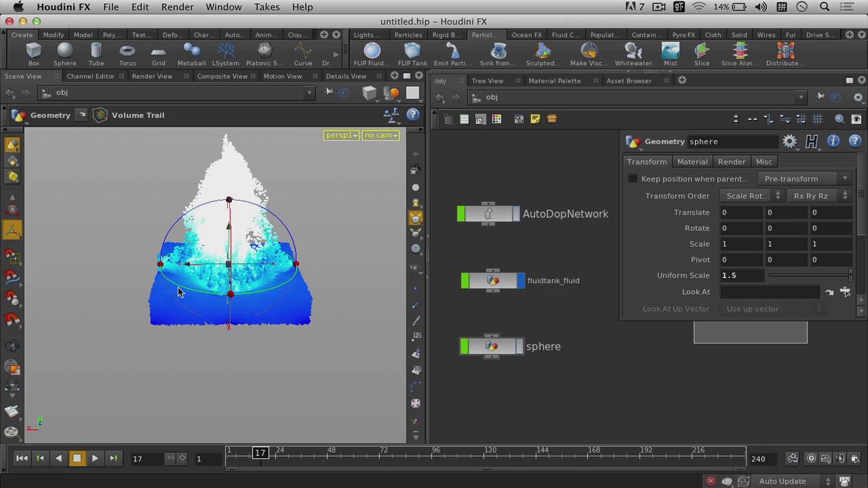Toggle selectable flag on AutoDopNetwork node
Screen dimensions: 868x488
pos(461,214)
